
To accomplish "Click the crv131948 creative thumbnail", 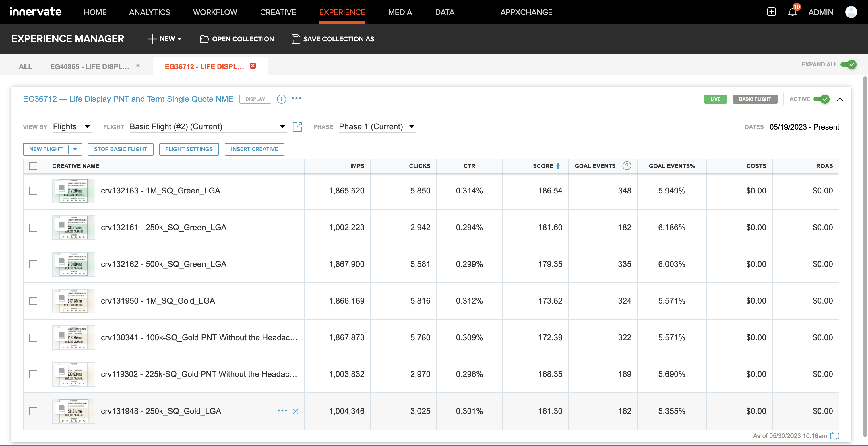I will pyautogui.click(x=73, y=411).
